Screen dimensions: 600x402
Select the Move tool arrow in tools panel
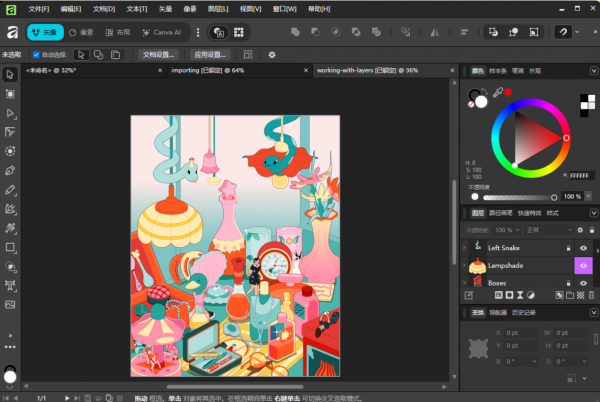[10, 75]
